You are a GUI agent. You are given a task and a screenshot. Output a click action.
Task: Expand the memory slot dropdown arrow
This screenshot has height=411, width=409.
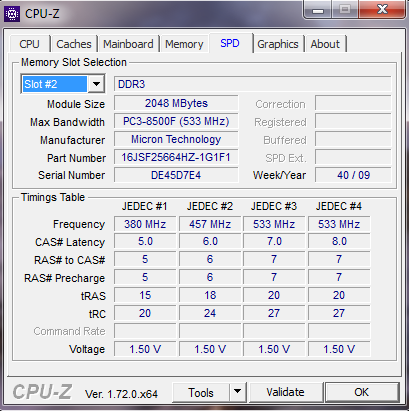click(x=96, y=84)
